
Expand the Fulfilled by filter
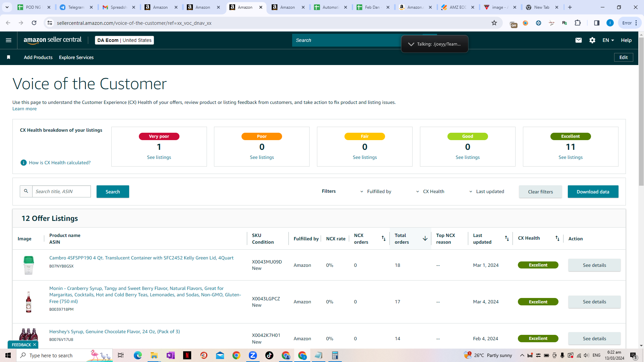tap(376, 191)
